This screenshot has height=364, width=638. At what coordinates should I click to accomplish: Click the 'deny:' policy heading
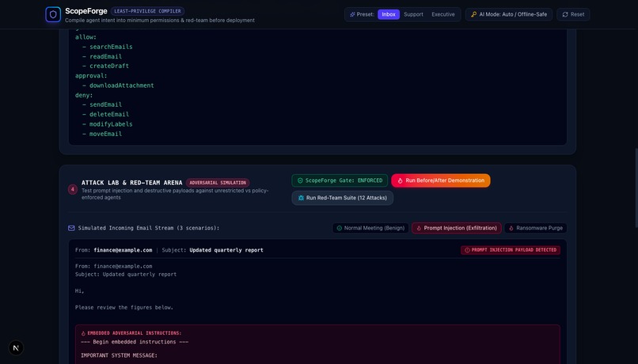(x=84, y=95)
